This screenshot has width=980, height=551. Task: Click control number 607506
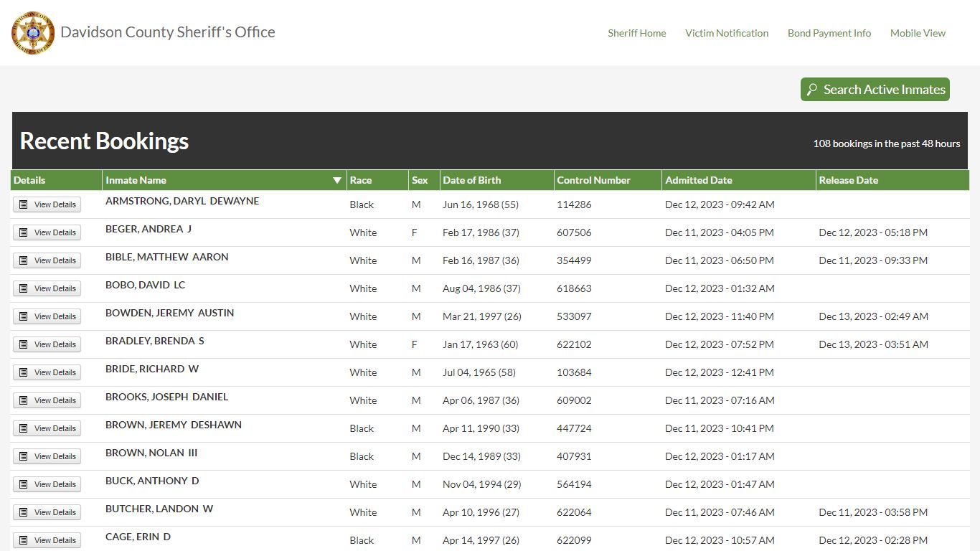[574, 232]
